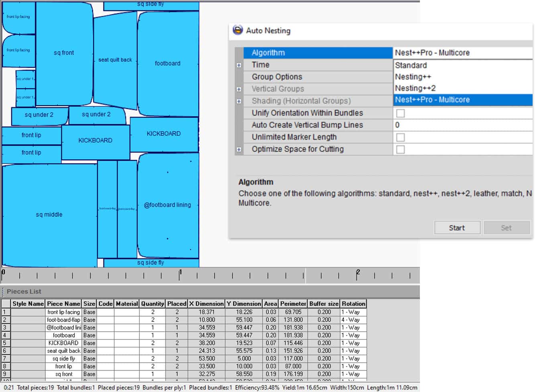Click Start to begin auto nesting

click(x=457, y=227)
